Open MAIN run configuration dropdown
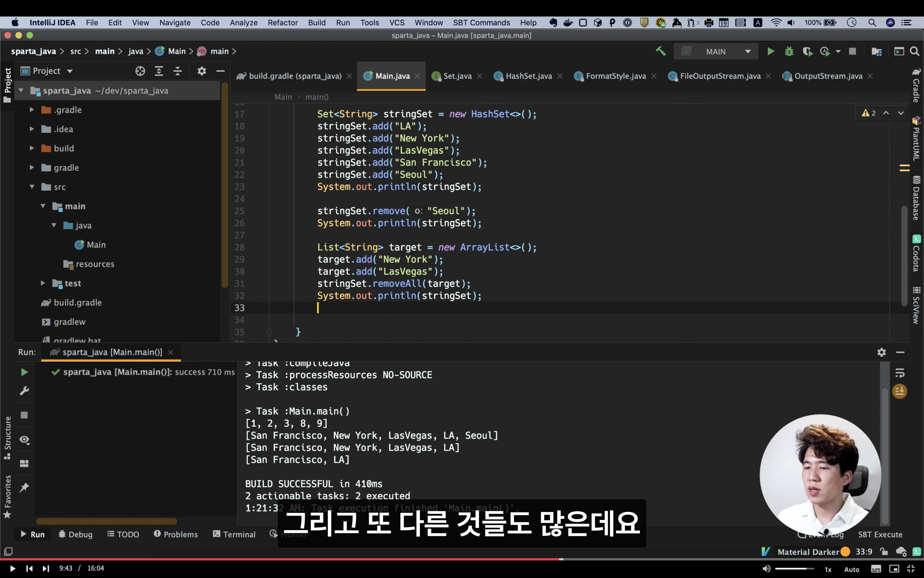The height and width of the screenshot is (578, 924). (x=716, y=52)
